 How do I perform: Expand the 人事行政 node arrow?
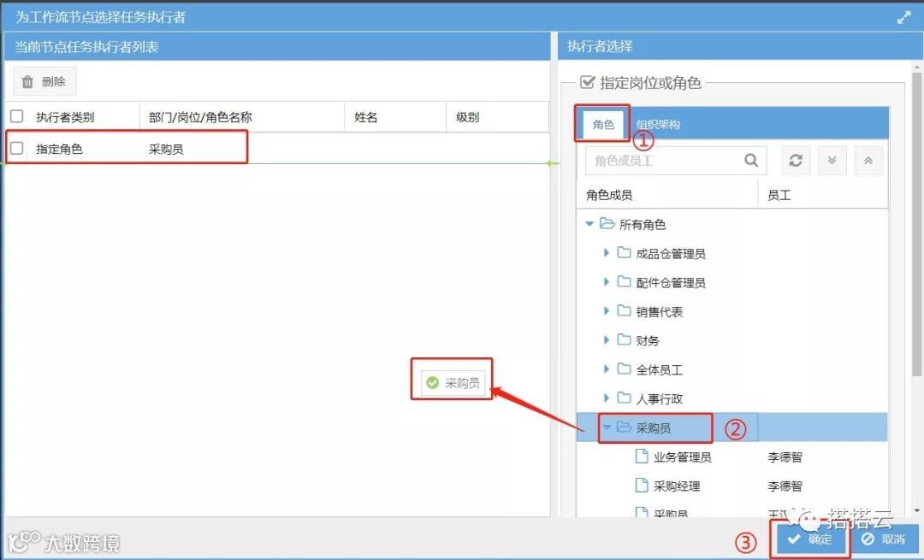tap(607, 398)
